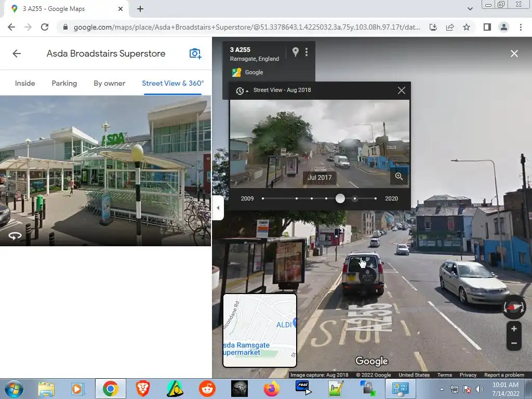Image resolution: width=532 pixels, height=399 pixels.
Task: Click the 360 rotate icon on photo
Action: point(15,235)
